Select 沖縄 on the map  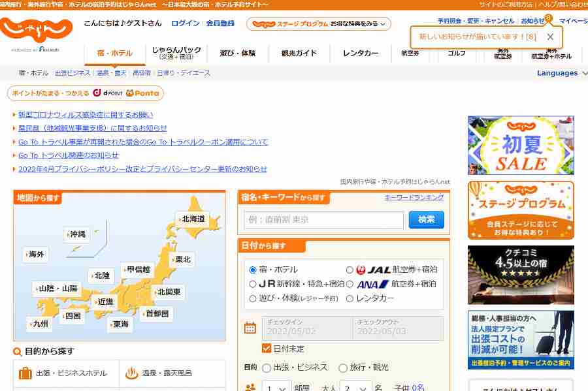coord(77,234)
